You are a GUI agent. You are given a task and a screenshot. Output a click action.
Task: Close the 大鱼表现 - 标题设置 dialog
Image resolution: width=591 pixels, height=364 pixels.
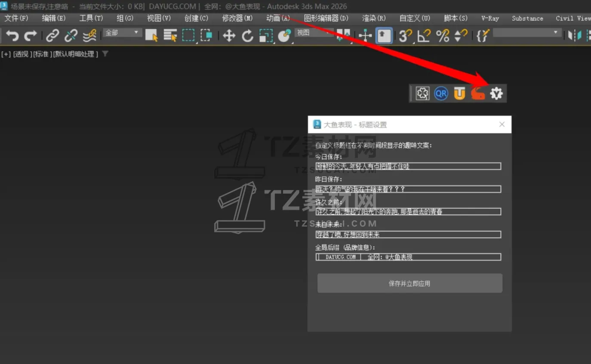tap(502, 124)
